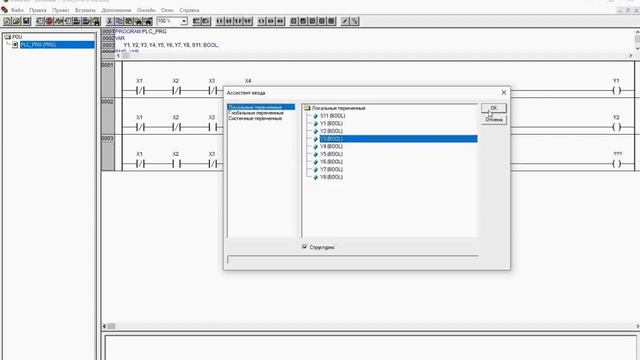Select variable Y5 (BOOL)
The height and width of the screenshot is (360, 640).
(x=331, y=154)
